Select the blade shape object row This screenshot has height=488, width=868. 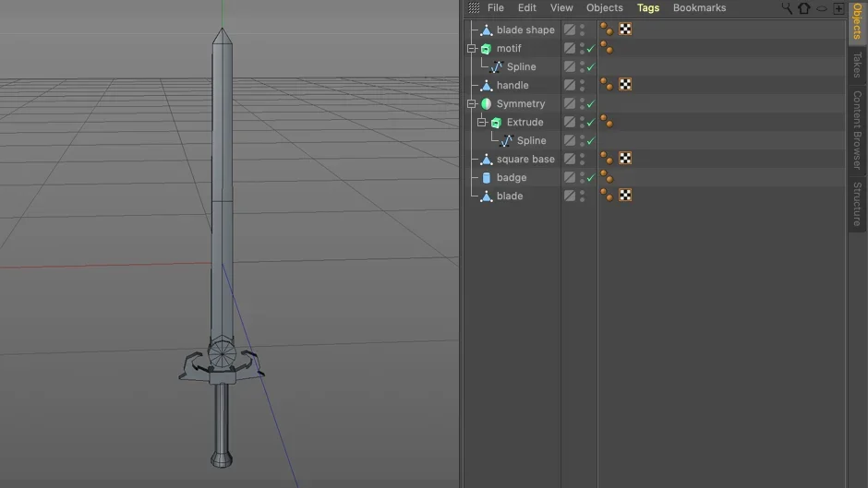(x=655, y=30)
